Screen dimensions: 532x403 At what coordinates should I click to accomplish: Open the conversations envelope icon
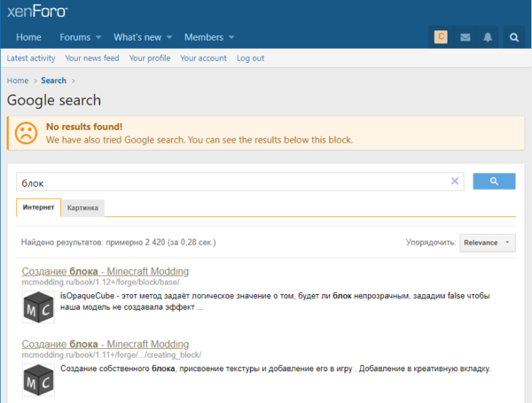coord(465,37)
